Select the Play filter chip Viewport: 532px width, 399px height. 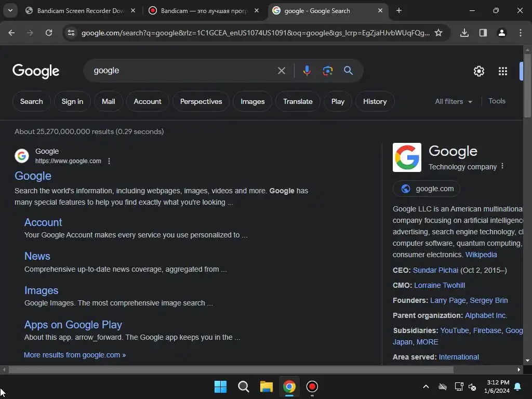coord(338,101)
